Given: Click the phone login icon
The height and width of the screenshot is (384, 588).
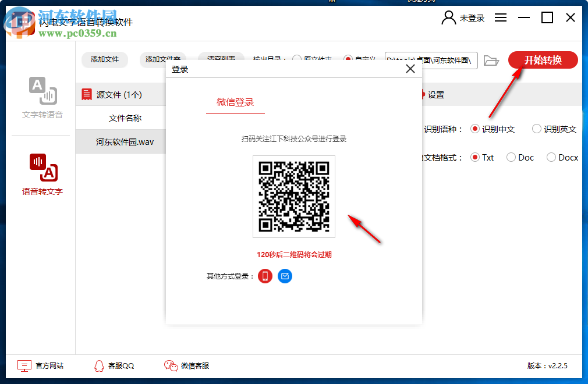Looking at the screenshot, I should coord(265,277).
